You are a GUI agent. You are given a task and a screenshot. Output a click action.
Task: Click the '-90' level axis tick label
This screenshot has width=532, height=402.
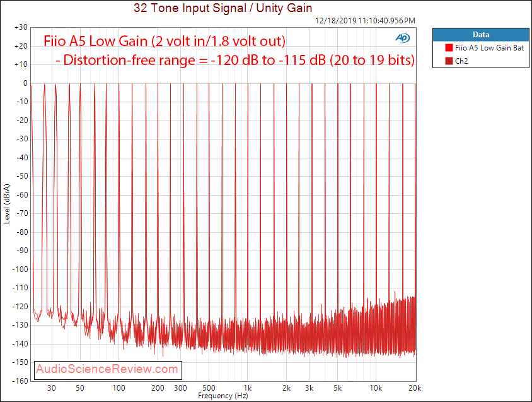[23, 251]
